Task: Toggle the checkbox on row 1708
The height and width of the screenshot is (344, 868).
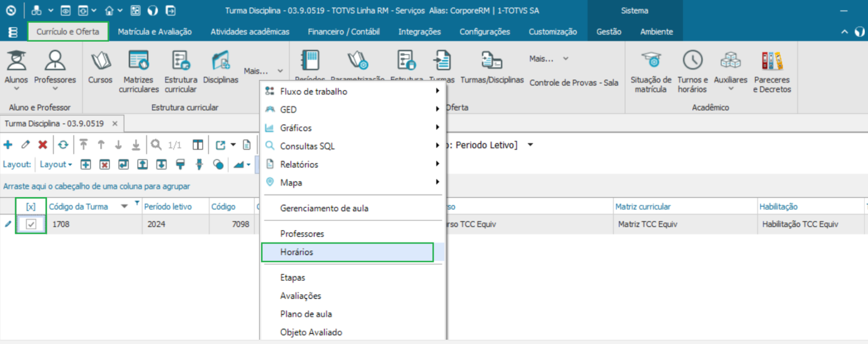Action: 31,224
